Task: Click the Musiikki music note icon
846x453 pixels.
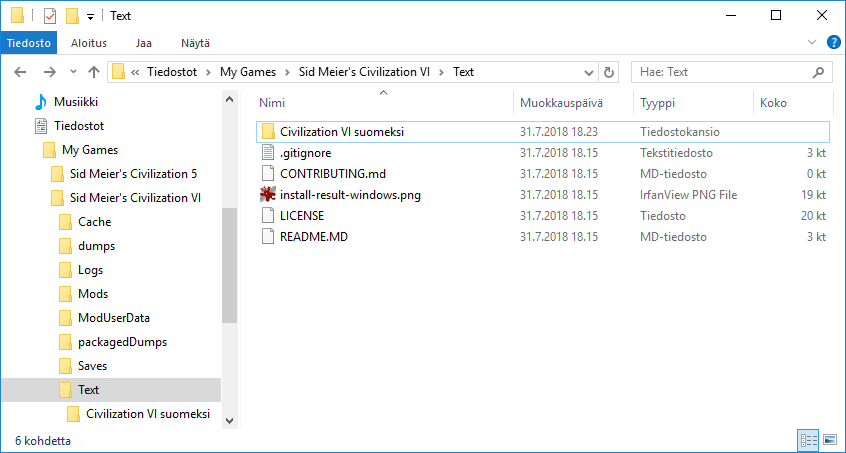Action: coord(40,102)
